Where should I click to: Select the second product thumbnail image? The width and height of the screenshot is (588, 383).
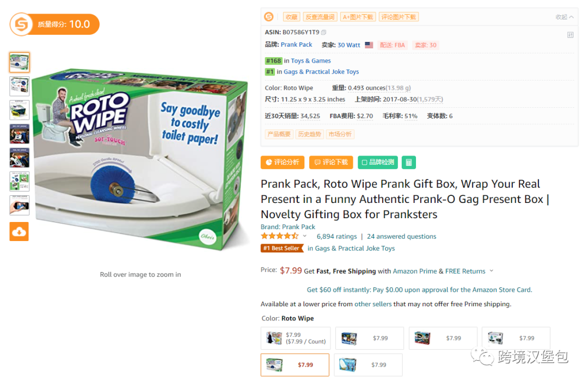click(19, 87)
